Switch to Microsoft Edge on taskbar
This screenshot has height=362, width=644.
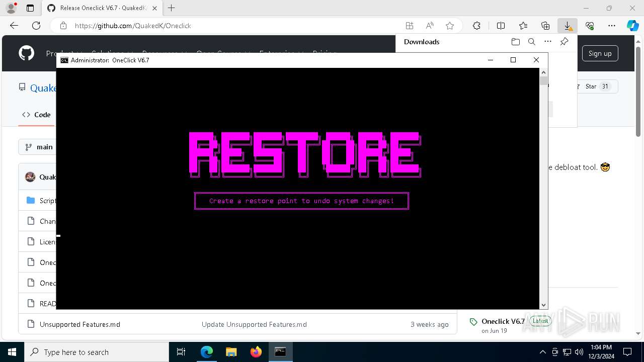207,352
